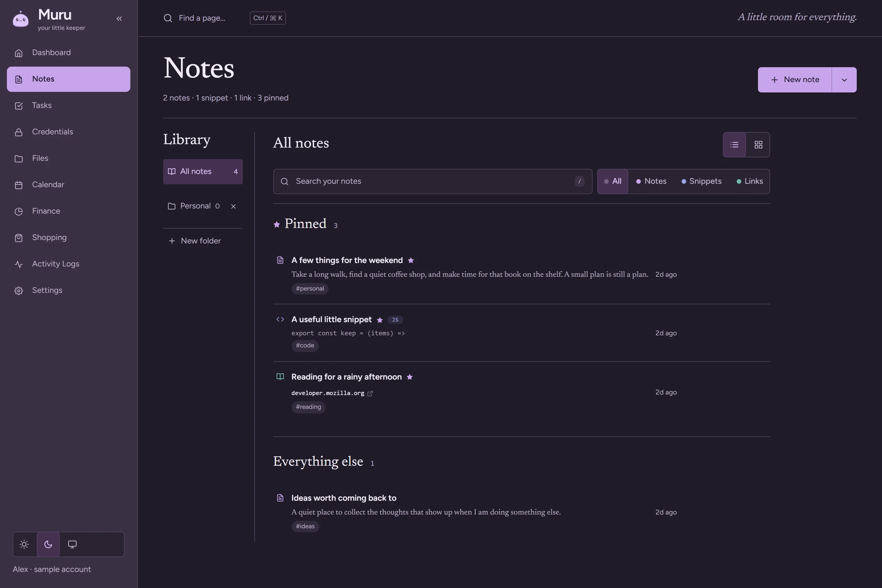Click the book icon for Reading link
The width and height of the screenshot is (882, 588).
280,376
